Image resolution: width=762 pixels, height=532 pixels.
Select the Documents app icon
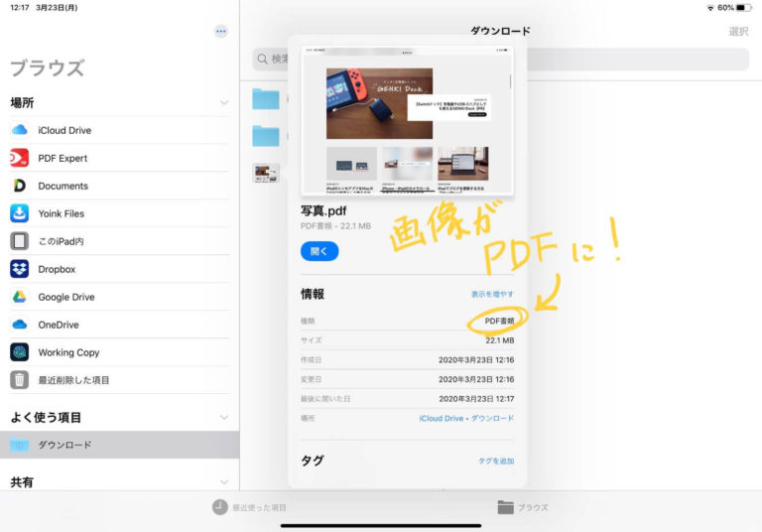(x=20, y=186)
